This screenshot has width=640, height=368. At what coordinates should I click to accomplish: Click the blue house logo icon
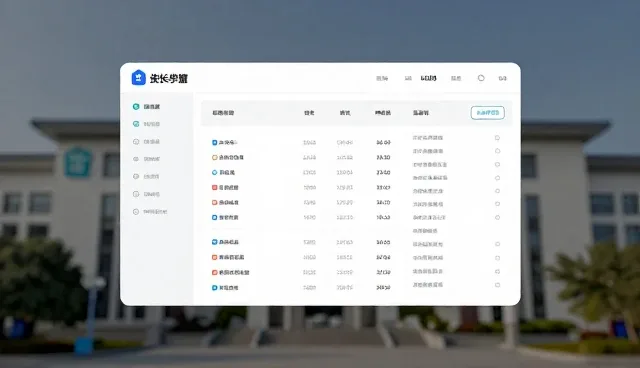[139, 78]
